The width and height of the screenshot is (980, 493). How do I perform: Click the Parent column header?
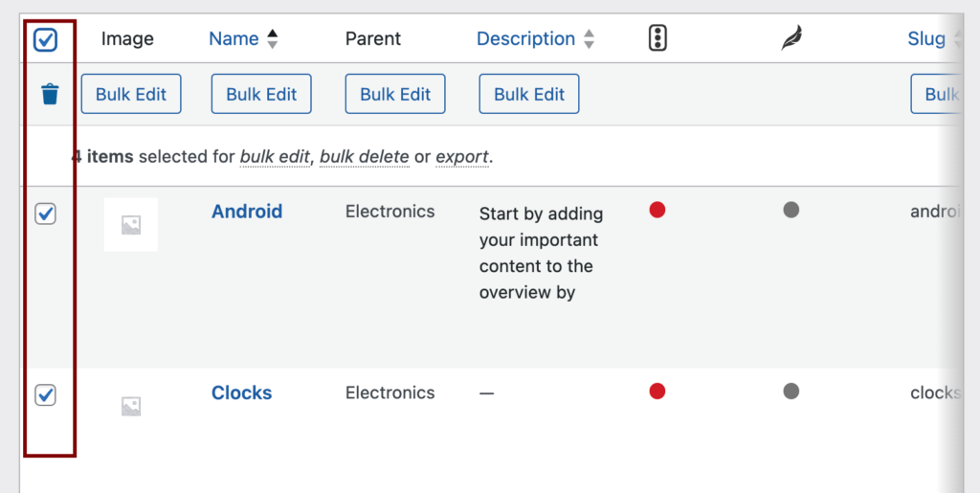373,38
